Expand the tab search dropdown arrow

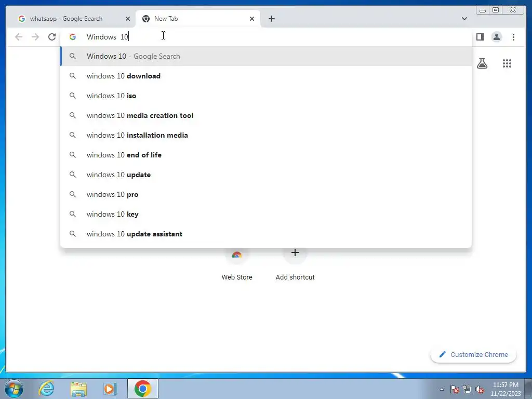464,19
